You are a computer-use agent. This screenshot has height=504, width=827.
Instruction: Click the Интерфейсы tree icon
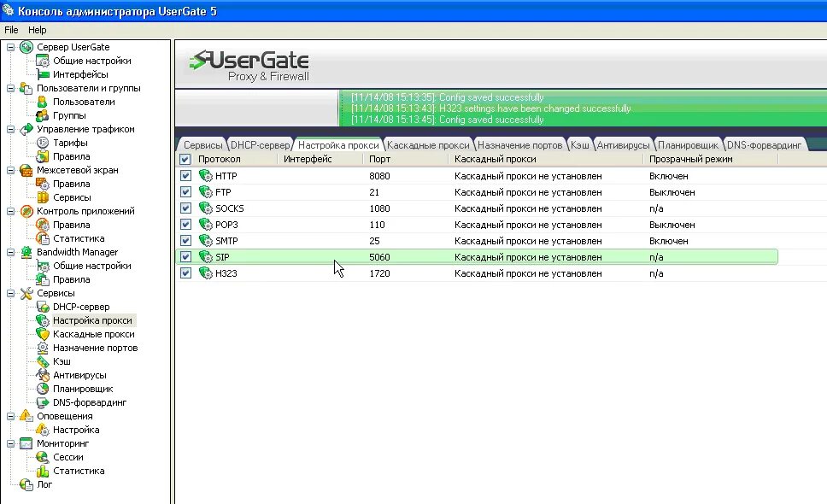coord(43,75)
